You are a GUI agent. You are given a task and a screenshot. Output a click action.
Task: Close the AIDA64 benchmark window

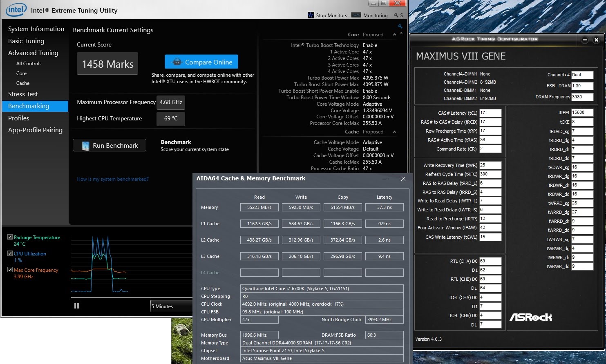403,179
